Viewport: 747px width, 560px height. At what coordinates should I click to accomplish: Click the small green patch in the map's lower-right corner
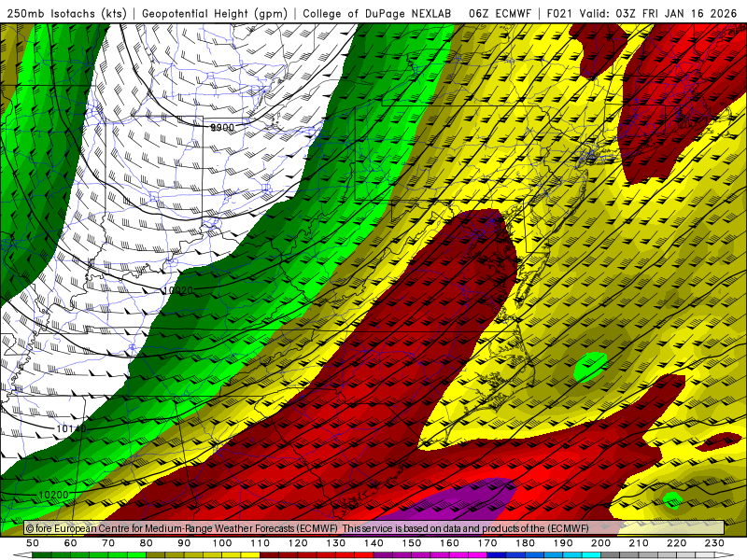tap(672, 499)
